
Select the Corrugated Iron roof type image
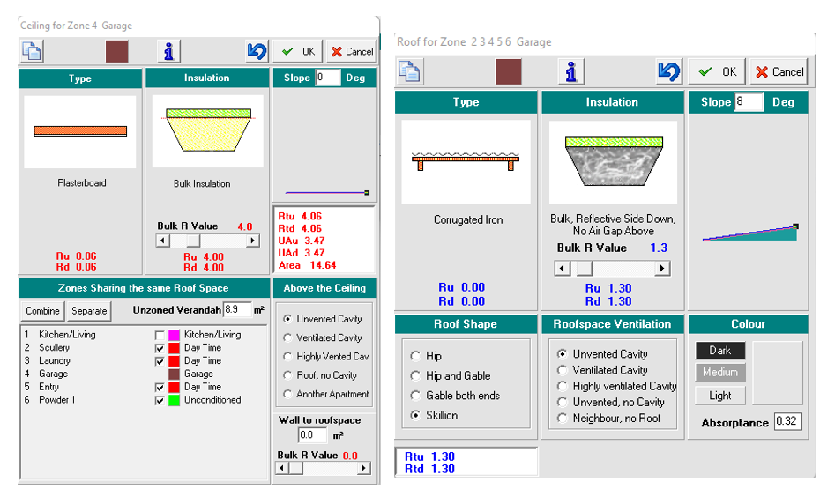click(x=466, y=161)
